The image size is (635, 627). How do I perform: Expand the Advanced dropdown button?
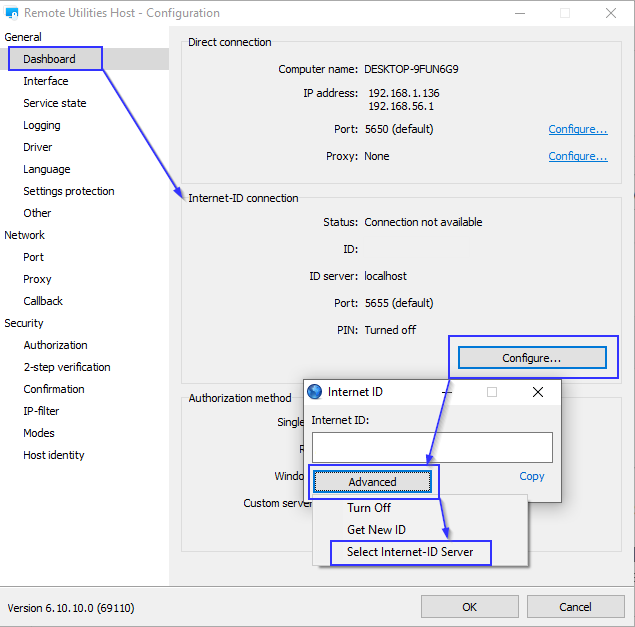point(372,482)
